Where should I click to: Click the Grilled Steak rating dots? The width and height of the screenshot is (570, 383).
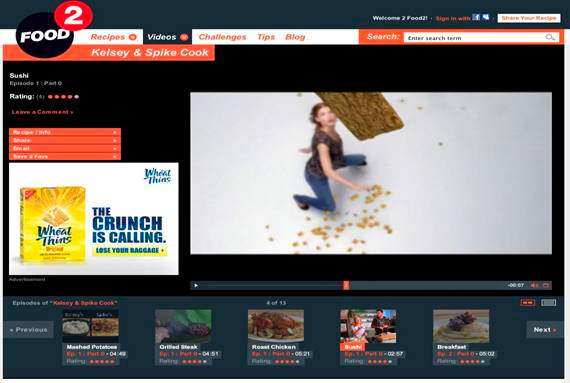point(194,362)
